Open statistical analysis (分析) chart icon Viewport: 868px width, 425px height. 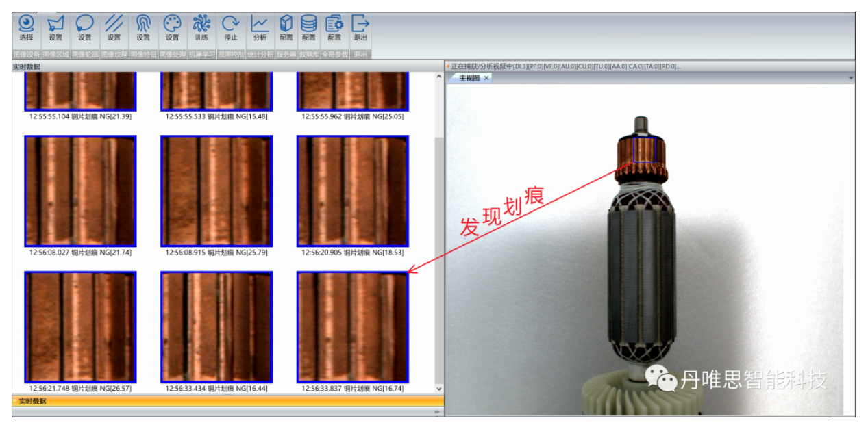[x=260, y=29]
